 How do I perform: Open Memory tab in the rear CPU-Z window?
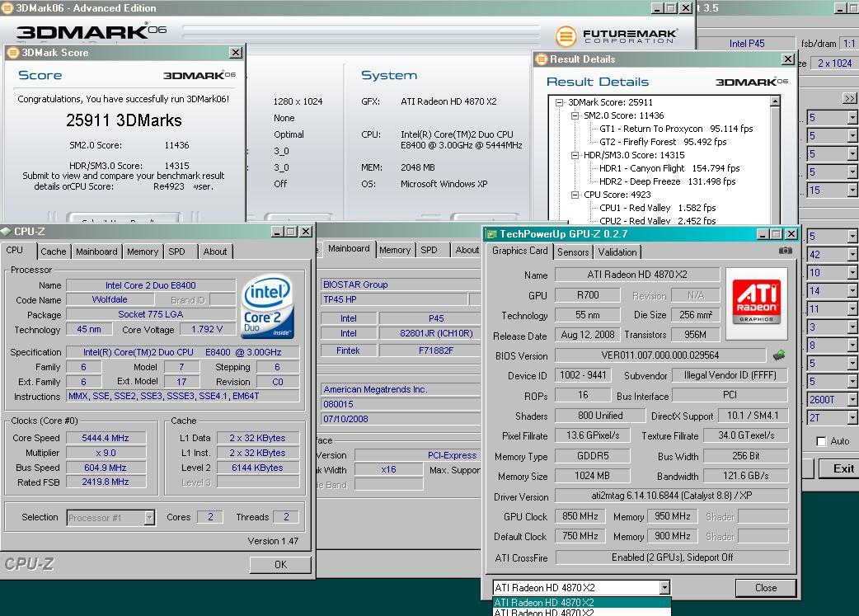coord(394,250)
